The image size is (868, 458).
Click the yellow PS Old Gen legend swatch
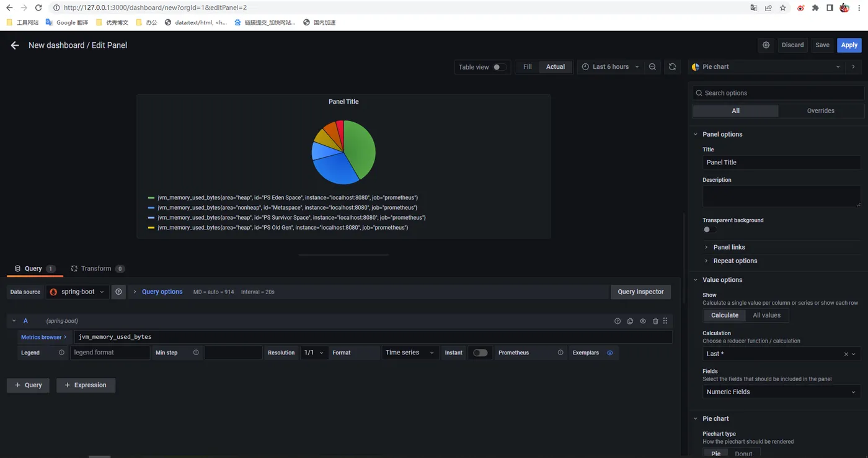[151, 228]
